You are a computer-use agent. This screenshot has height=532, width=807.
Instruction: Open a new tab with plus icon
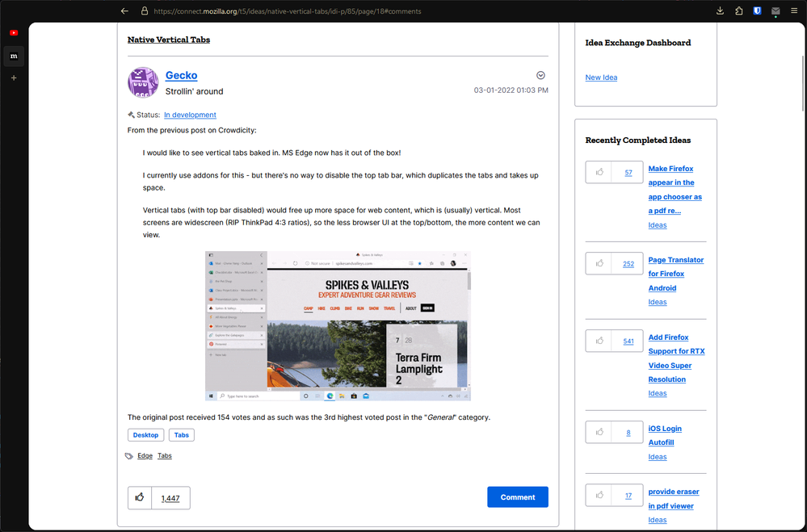pos(14,77)
